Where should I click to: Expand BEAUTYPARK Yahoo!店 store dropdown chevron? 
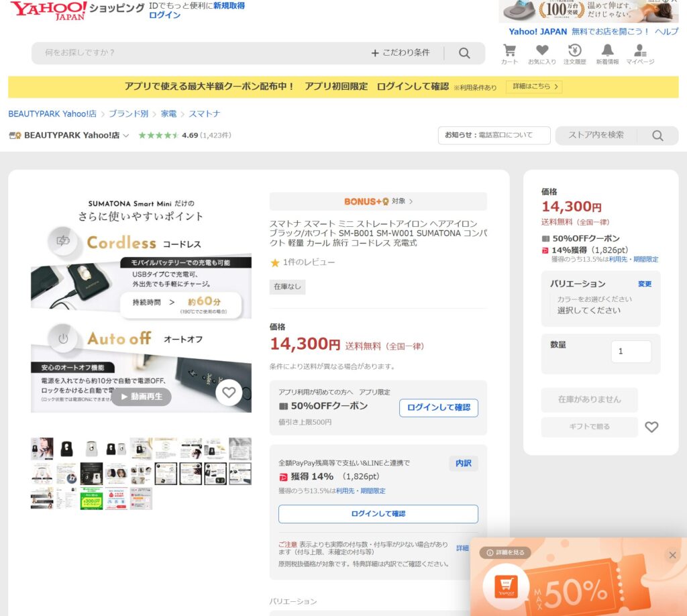(125, 136)
